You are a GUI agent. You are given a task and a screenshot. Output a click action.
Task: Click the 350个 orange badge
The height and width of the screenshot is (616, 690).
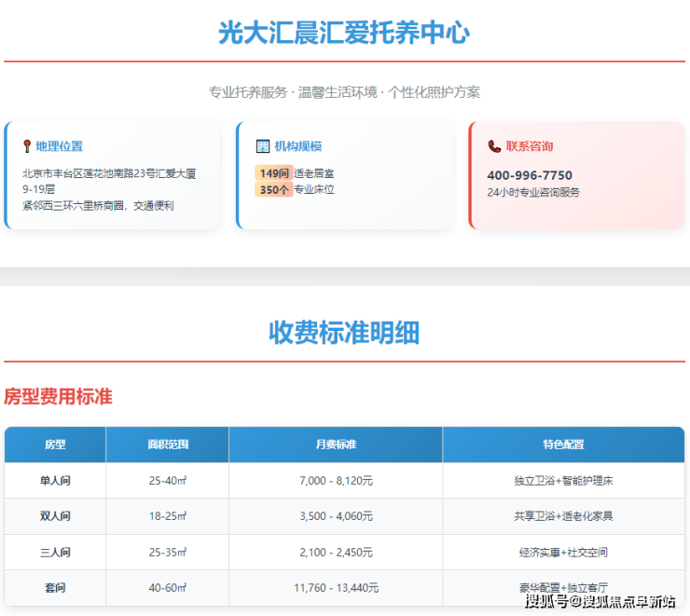click(x=274, y=189)
